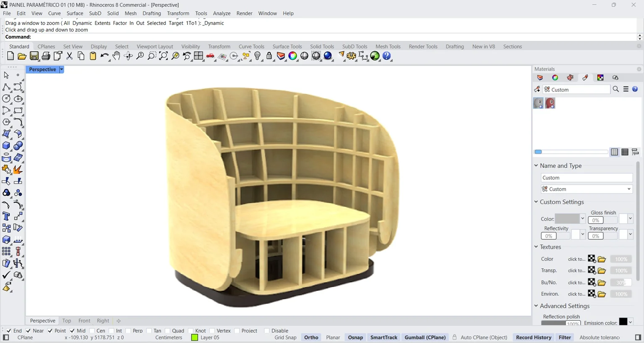Viewport: 644px width, 343px height.
Task: Select the Circle tool in left sidebar
Action: 6,99
